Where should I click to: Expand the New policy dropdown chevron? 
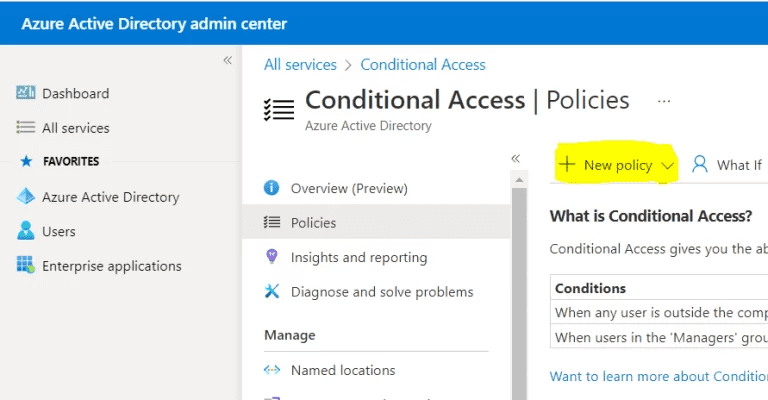(x=667, y=165)
